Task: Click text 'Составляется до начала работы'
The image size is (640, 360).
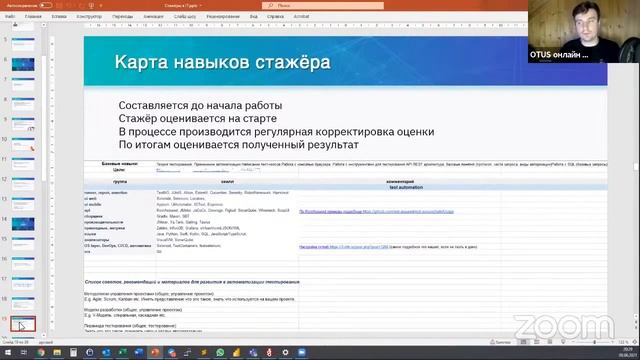Action: coord(200,105)
